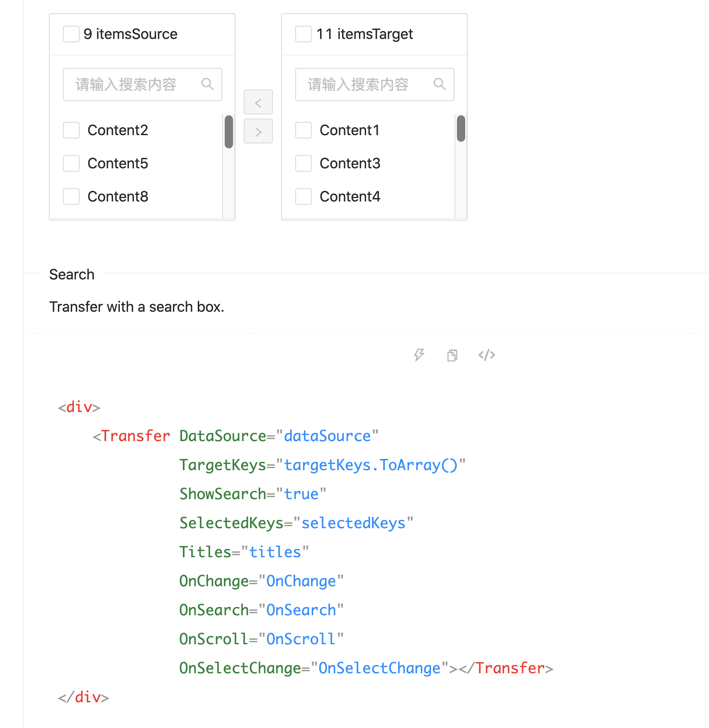The height and width of the screenshot is (728, 709).
Task: Select the Content2 checkbox
Action: tap(71, 130)
